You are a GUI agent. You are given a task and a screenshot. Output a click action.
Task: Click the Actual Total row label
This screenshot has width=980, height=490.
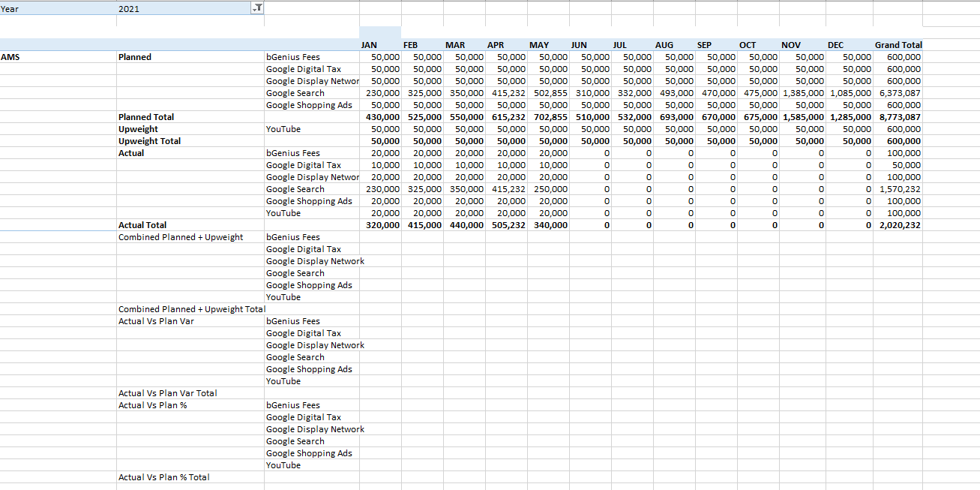(x=142, y=225)
